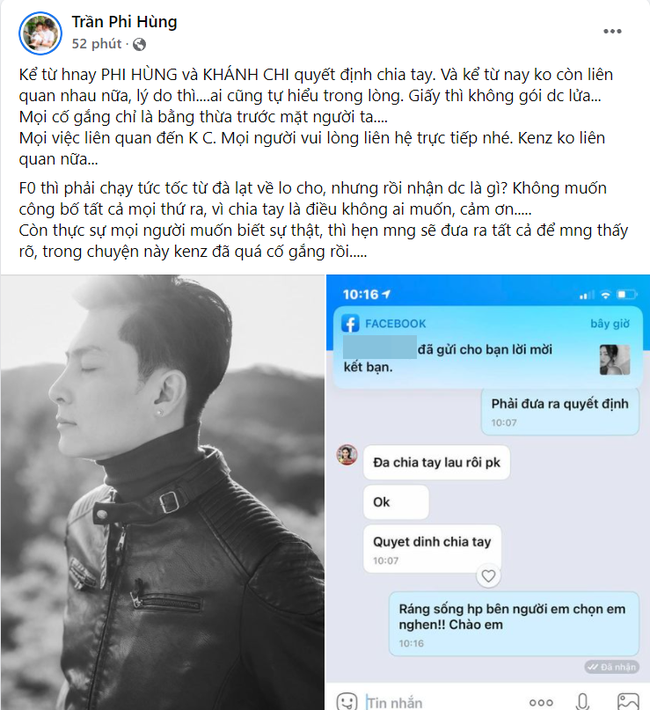650x710 pixels.
Task: Open the Trần Phi Hùng profile name link
Action: 124,22
